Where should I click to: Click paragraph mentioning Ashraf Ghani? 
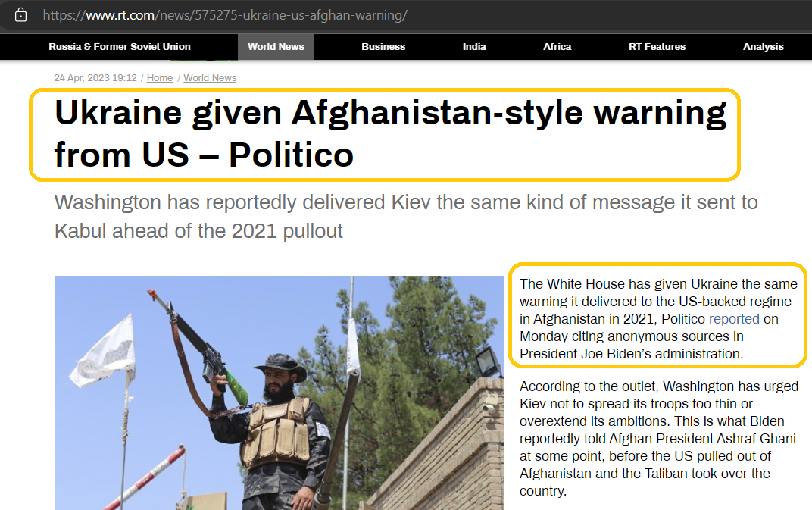coord(659,439)
